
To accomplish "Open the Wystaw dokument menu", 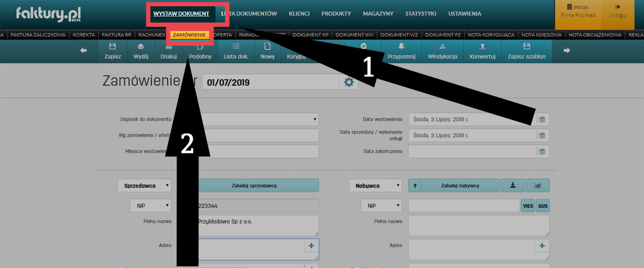I will click(181, 13).
